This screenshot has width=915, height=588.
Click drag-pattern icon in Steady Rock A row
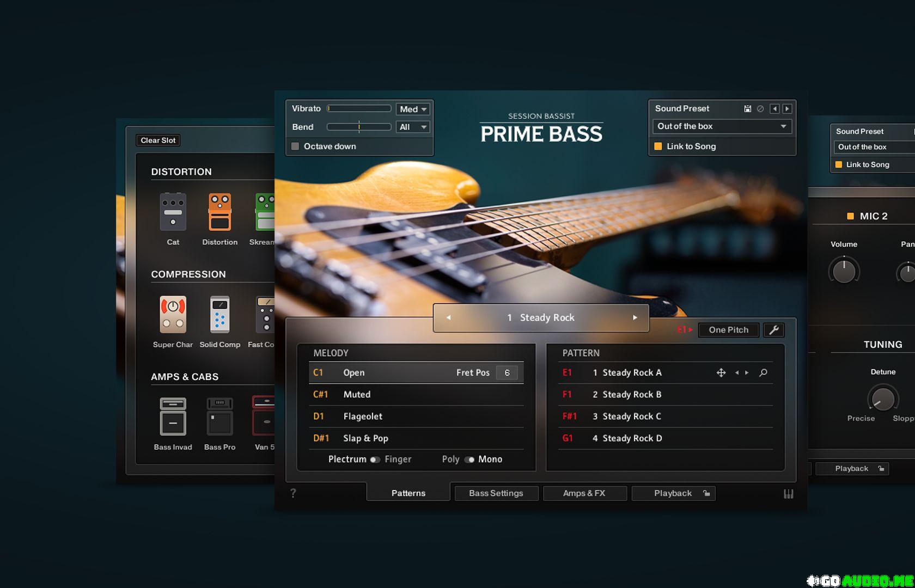pos(721,373)
